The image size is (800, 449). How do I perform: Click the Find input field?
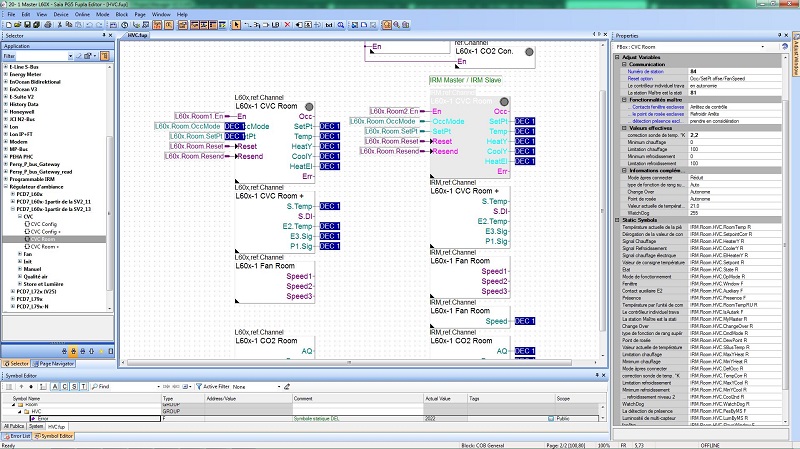point(128,385)
